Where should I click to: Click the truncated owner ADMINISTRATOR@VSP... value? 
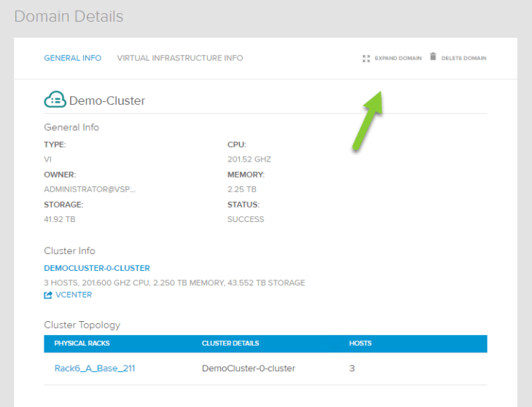click(90, 189)
